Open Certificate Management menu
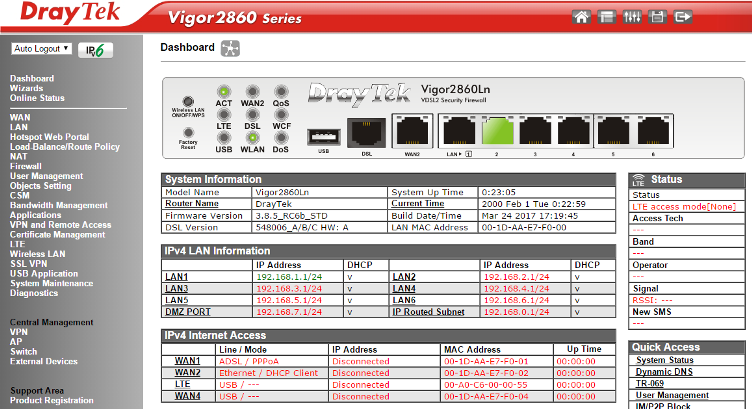Image resolution: width=752 pixels, height=409 pixels. [x=58, y=234]
